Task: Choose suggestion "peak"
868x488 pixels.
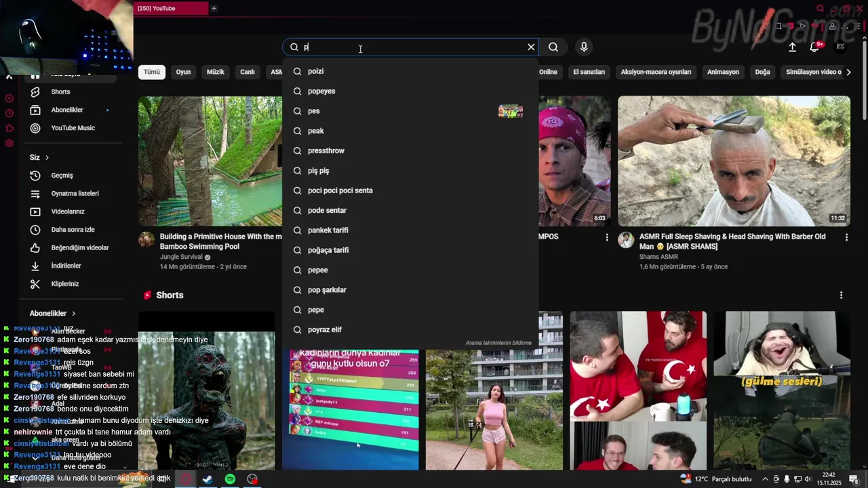Action: coord(410,131)
